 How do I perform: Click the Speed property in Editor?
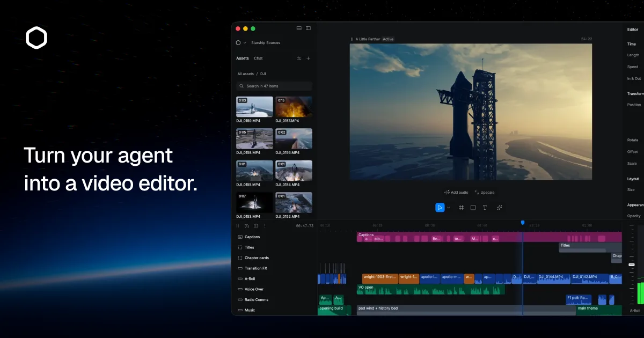pos(633,67)
